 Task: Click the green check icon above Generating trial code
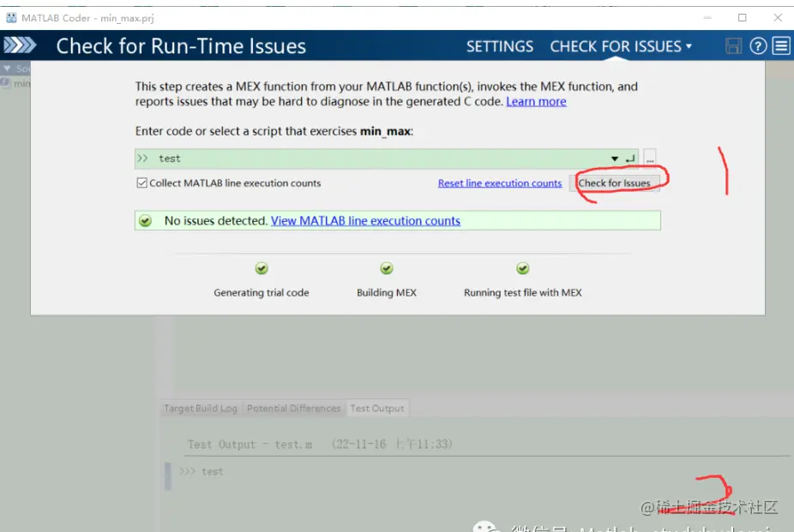pos(262,268)
